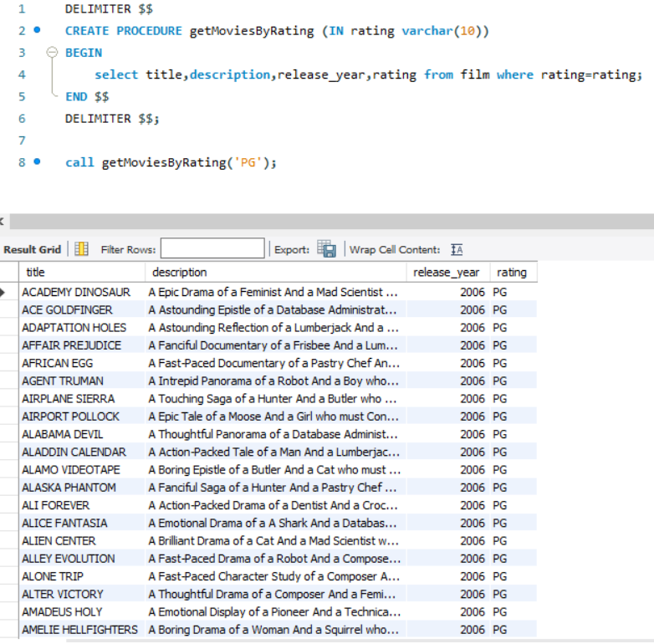Place cursor on the call getMoviesByRating line
This screenshot has height=644, width=654.
[171, 162]
